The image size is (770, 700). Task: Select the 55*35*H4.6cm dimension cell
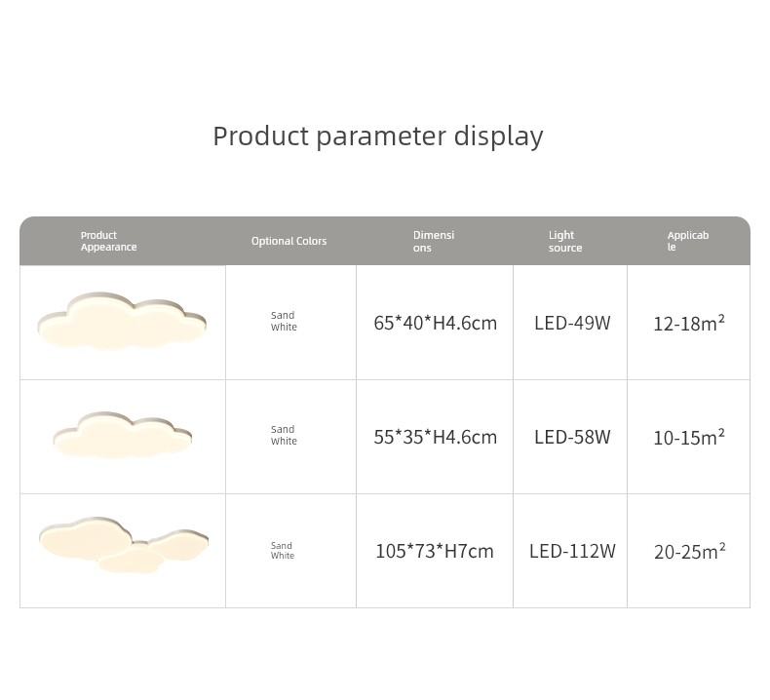pyautogui.click(x=435, y=437)
